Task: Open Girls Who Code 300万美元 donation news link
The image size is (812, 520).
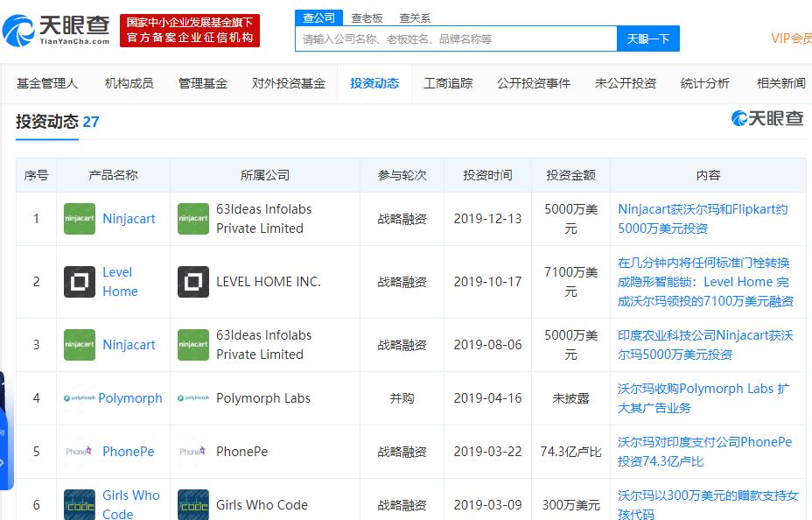Action: tap(708, 504)
